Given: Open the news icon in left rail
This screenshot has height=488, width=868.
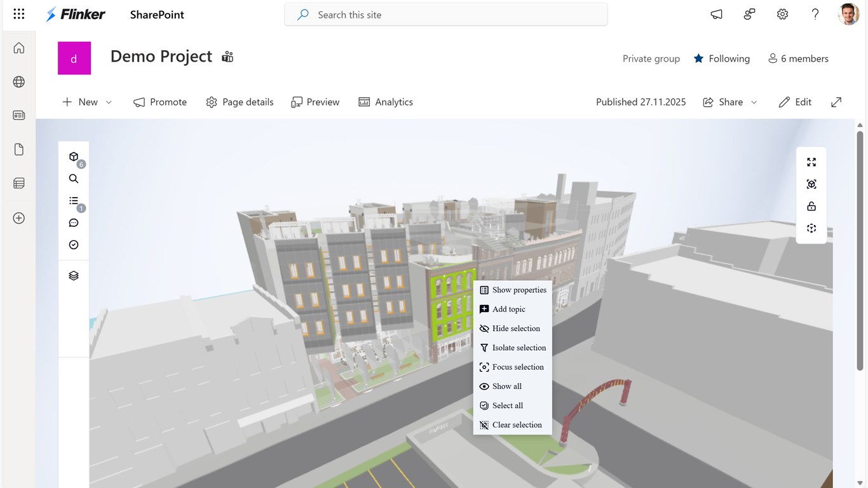Looking at the screenshot, I should click(19, 115).
